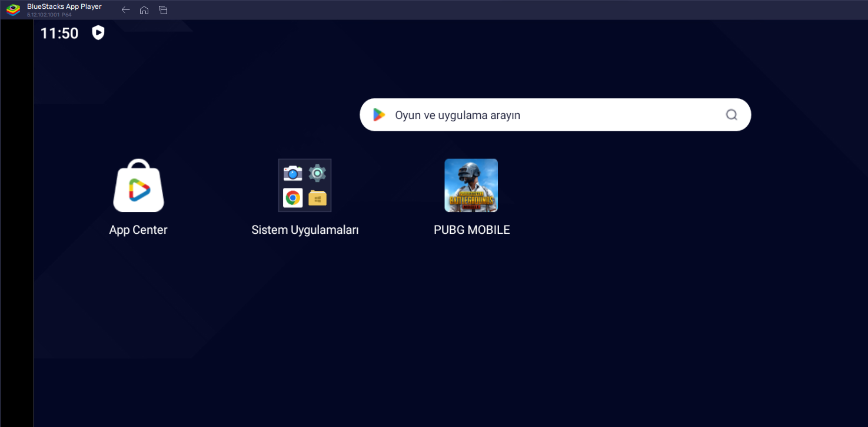The width and height of the screenshot is (868, 427).
Task: Focus the "Oyun ve uygulama arayın" search field
Action: tap(555, 115)
